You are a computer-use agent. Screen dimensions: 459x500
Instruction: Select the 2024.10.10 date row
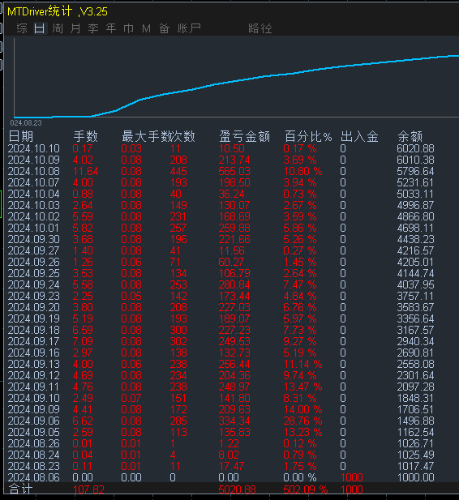pyautogui.click(x=34, y=149)
